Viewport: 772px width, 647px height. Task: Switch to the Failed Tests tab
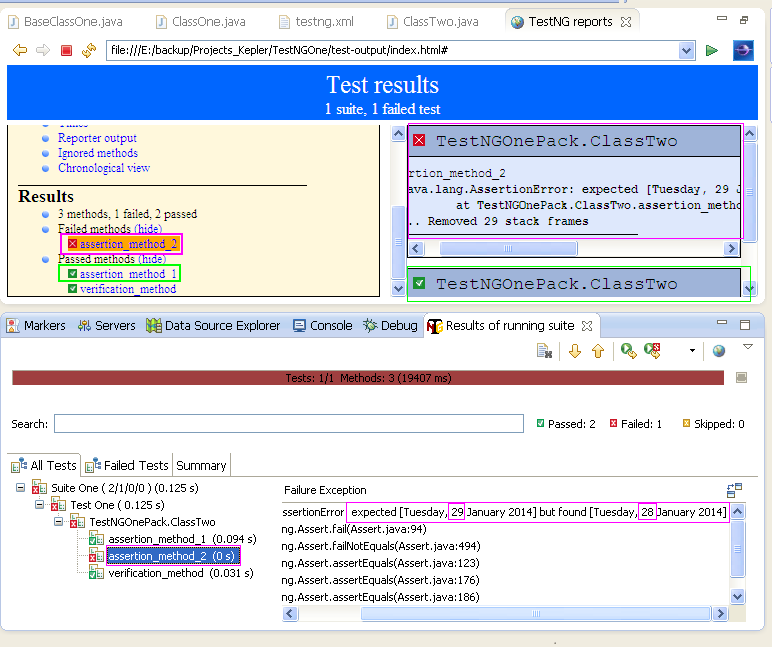pyautogui.click(x=127, y=465)
